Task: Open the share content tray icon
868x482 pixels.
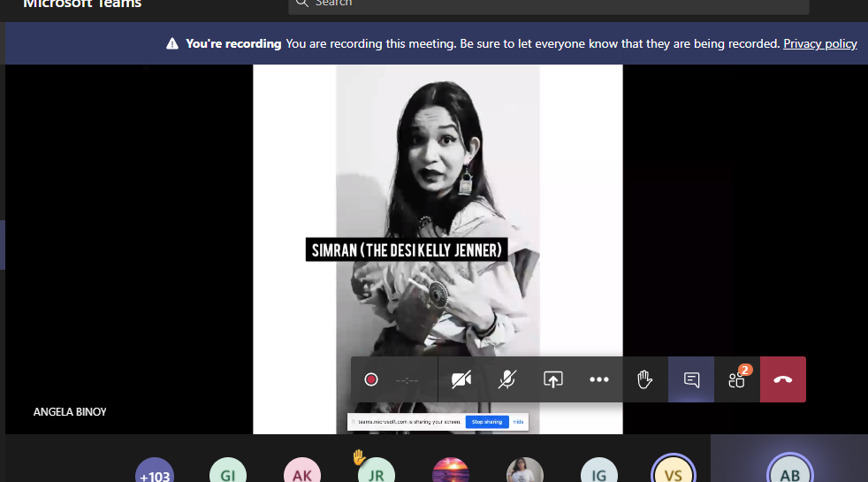Action: click(x=553, y=379)
